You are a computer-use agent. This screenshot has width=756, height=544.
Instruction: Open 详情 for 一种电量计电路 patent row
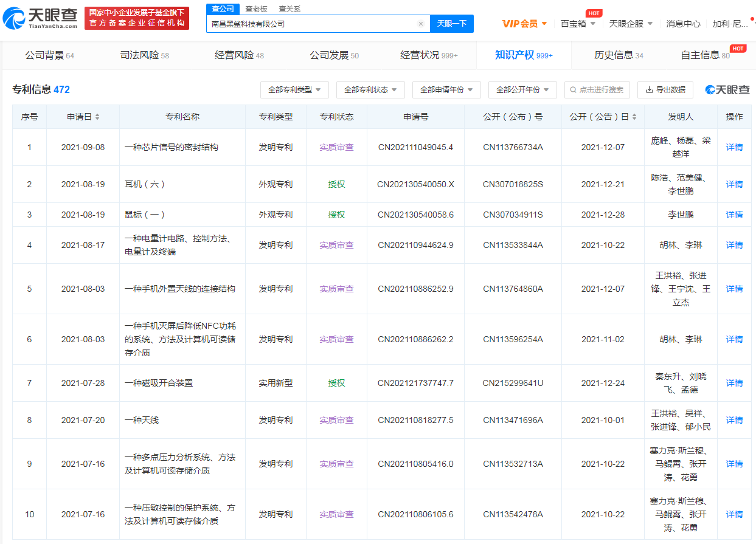[734, 245]
